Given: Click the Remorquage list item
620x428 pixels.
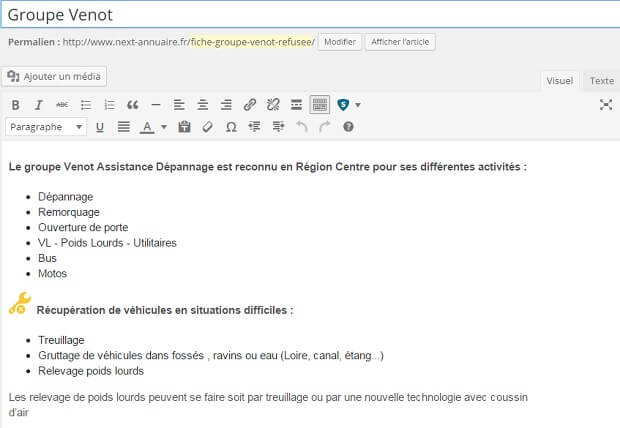Looking at the screenshot, I should (x=69, y=212).
